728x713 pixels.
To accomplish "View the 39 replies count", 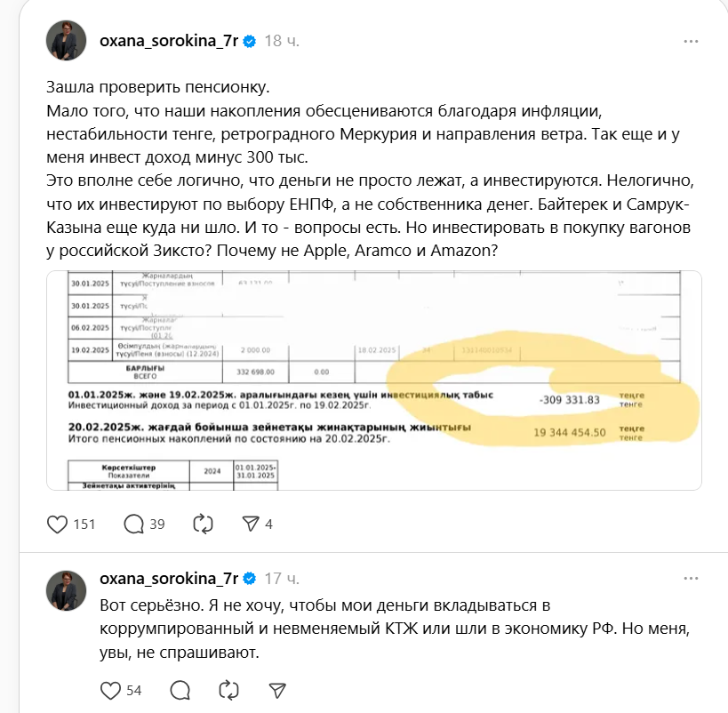I will 157,525.
